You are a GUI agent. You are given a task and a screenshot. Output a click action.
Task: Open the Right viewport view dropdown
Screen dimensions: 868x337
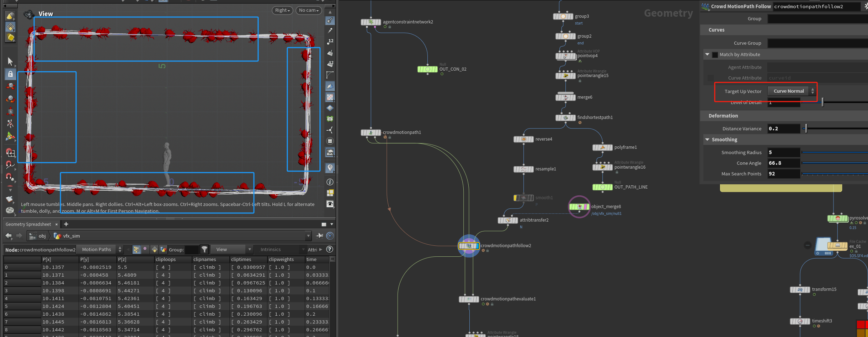pos(283,10)
